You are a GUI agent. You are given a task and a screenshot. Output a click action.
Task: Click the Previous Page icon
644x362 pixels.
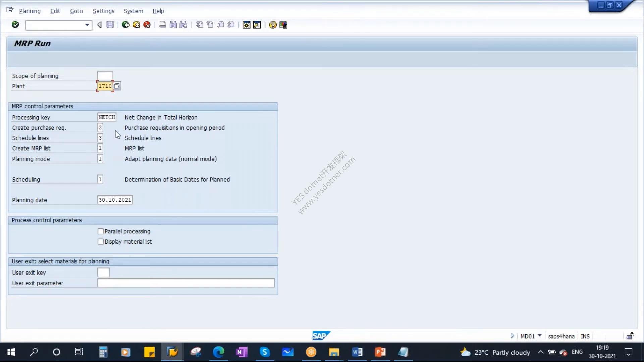click(x=210, y=25)
